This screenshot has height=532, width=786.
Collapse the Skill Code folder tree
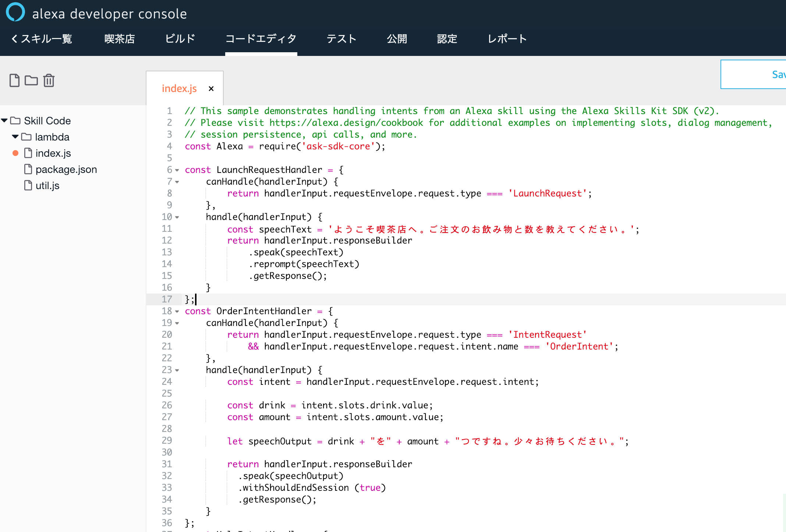point(4,121)
